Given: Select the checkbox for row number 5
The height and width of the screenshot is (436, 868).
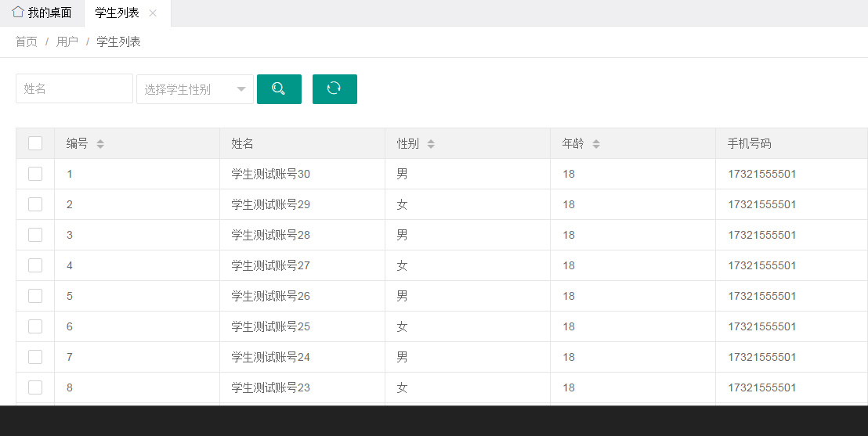Looking at the screenshot, I should (x=35, y=296).
